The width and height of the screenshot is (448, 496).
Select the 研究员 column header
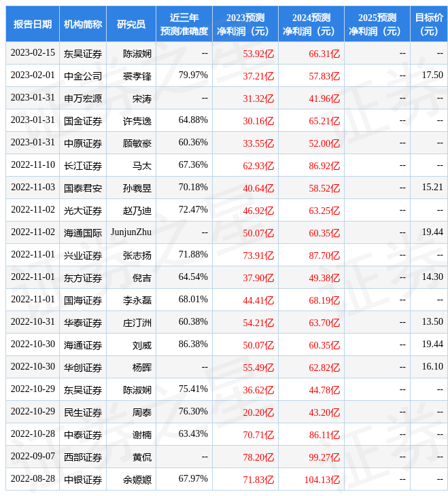coord(131,24)
